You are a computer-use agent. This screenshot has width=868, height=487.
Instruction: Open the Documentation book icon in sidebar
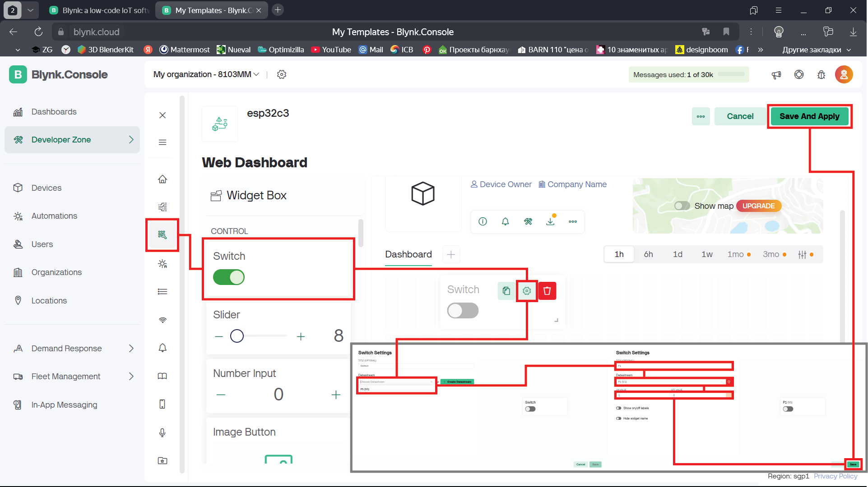coord(162,376)
